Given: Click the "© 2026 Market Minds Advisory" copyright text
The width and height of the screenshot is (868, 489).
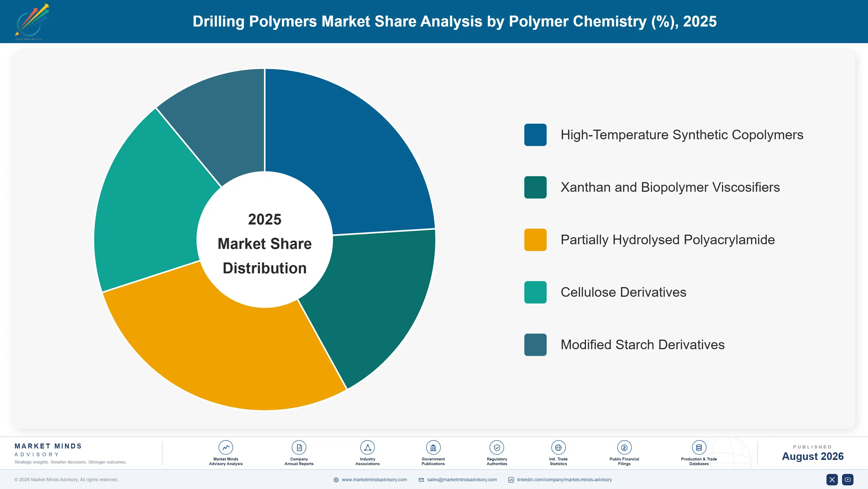Looking at the screenshot, I should pos(66,480).
